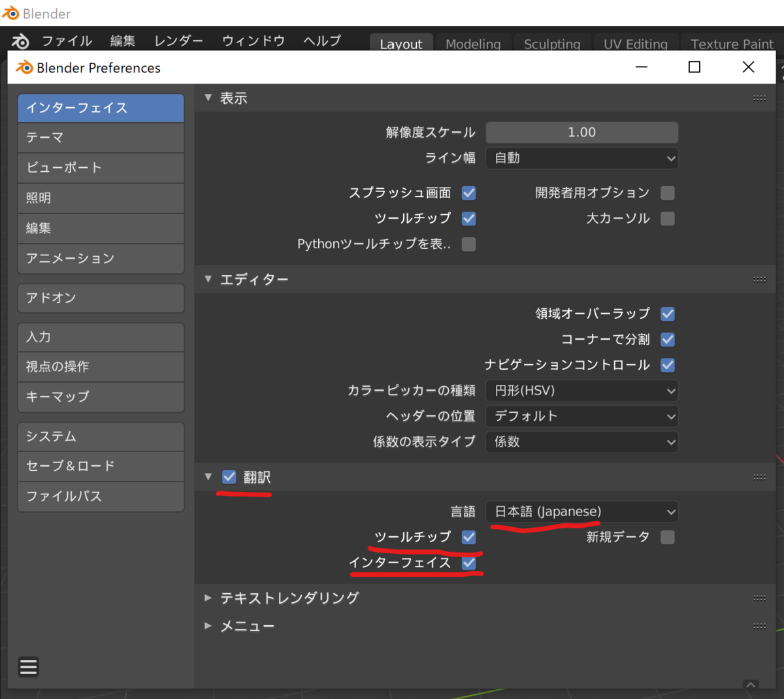Open the レンダー menu
784x699 pixels.
click(179, 41)
